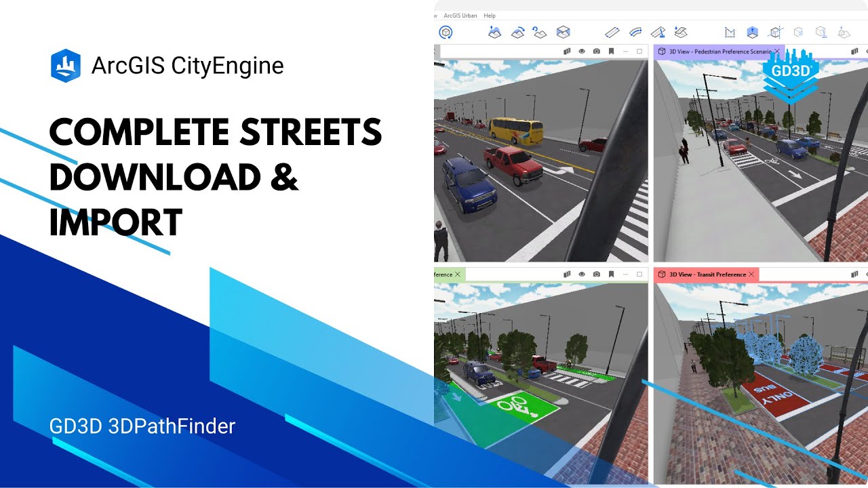Open layout icon in Transit Preference view
The width and height of the screenshot is (868, 488).
tap(856, 274)
